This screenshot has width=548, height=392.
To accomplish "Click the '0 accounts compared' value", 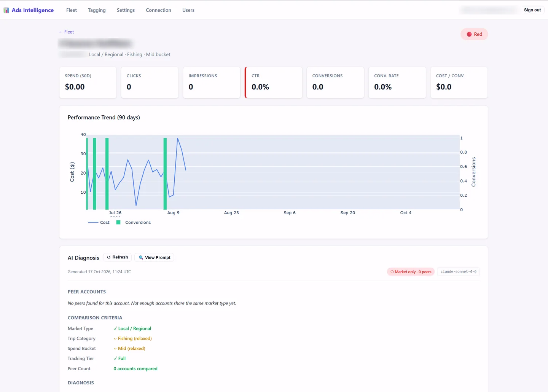I will tap(135, 369).
